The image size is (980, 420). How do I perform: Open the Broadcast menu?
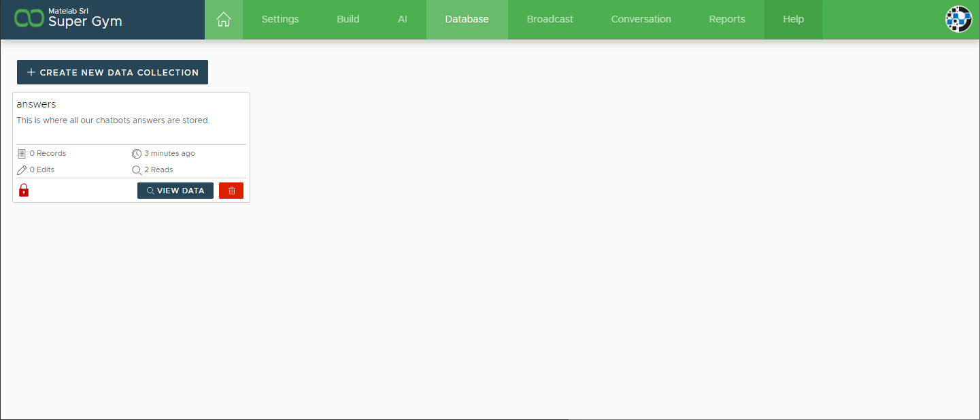[550, 20]
